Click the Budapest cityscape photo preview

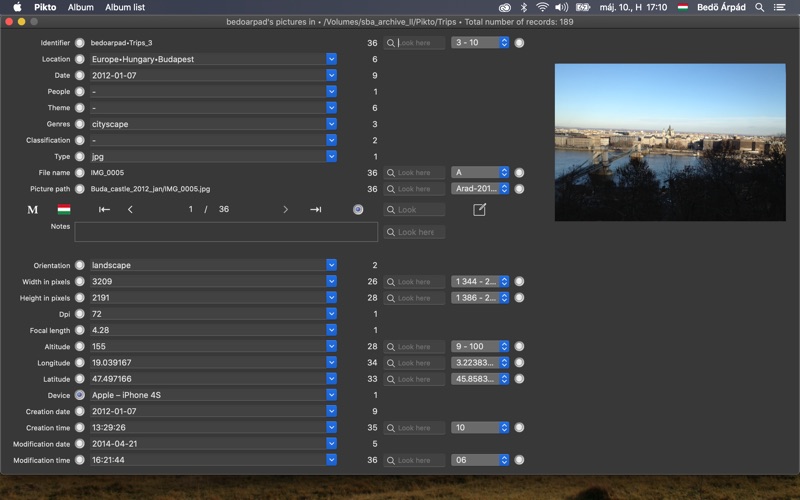[x=670, y=142]
